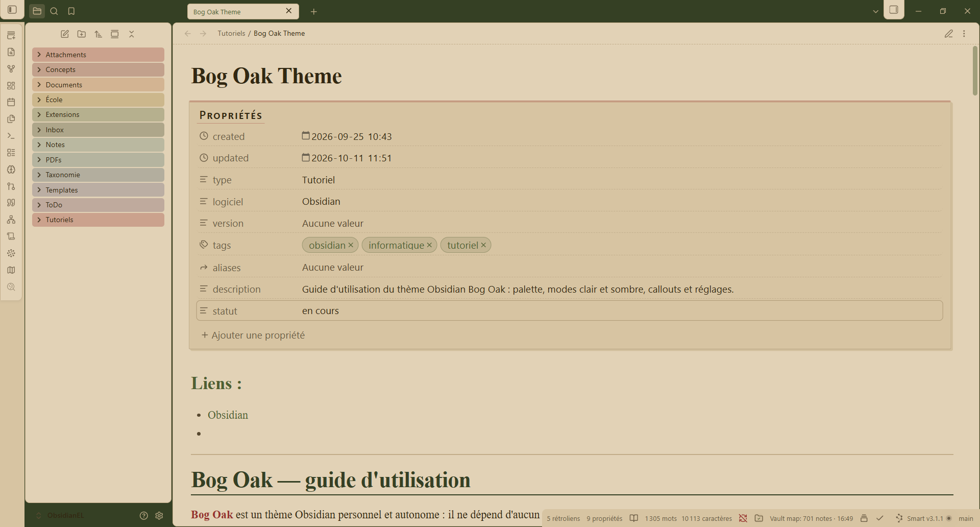Open the tab list dropdown arrow
Image resolution: width=980 pixels, height=527 pixels.
click(876, 11)
